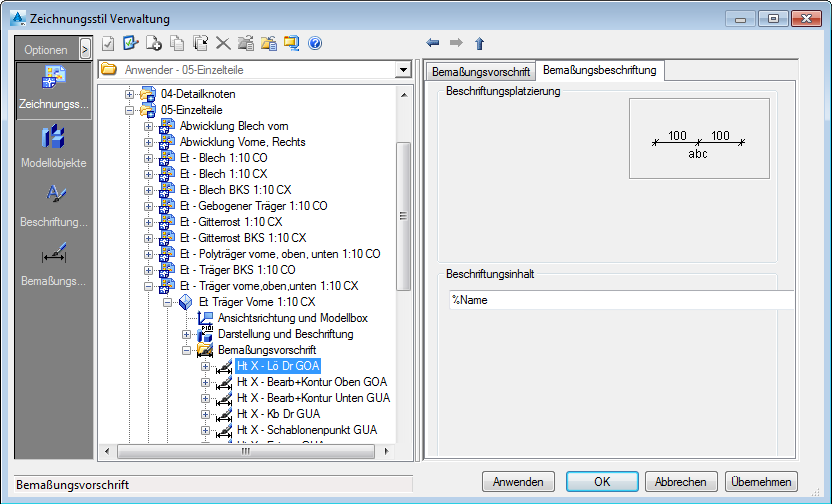Navigate forward with the right arrow icon
Screen dimensions: 832x504
pos(456,43)
